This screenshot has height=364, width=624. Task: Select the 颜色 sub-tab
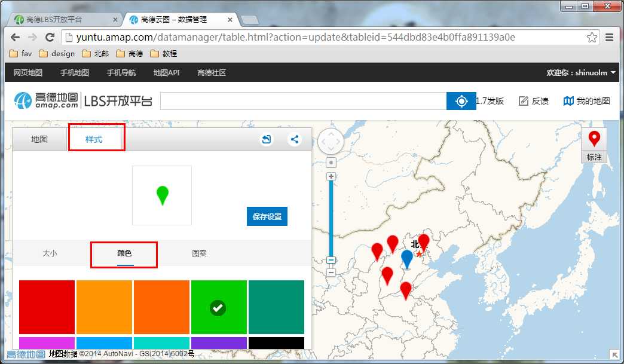coord(124,253)
